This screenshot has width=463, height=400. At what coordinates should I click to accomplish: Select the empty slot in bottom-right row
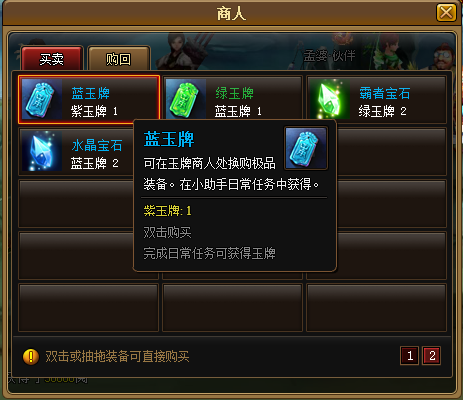[x=376, y=308]
